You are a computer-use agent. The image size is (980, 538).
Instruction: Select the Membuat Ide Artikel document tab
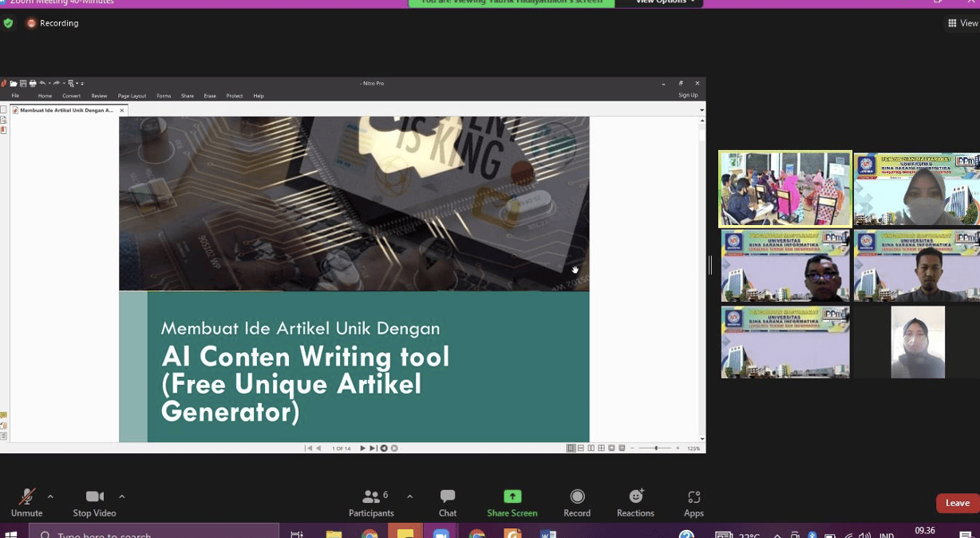[x=65, y=110]
